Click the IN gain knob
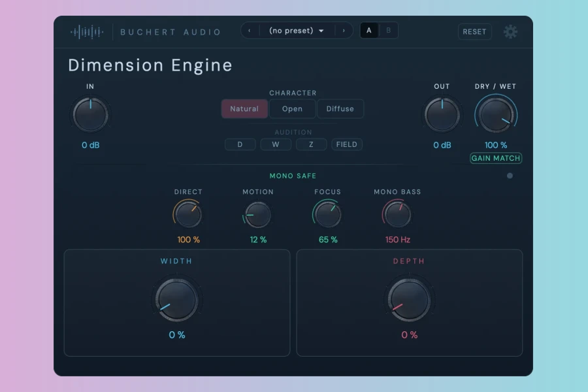This screenshot has width=588, height=392. [90, 115]
